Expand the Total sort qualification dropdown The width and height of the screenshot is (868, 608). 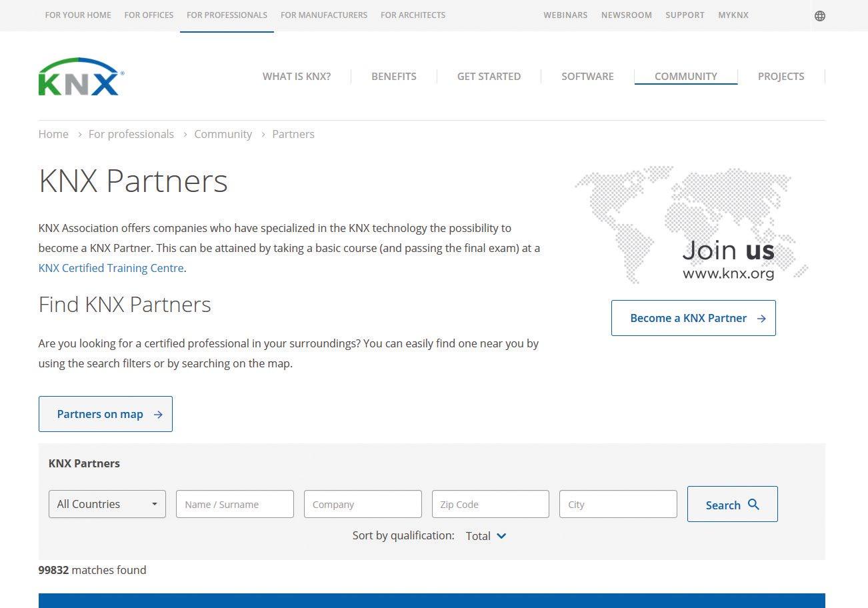click(x=487, y=536)
